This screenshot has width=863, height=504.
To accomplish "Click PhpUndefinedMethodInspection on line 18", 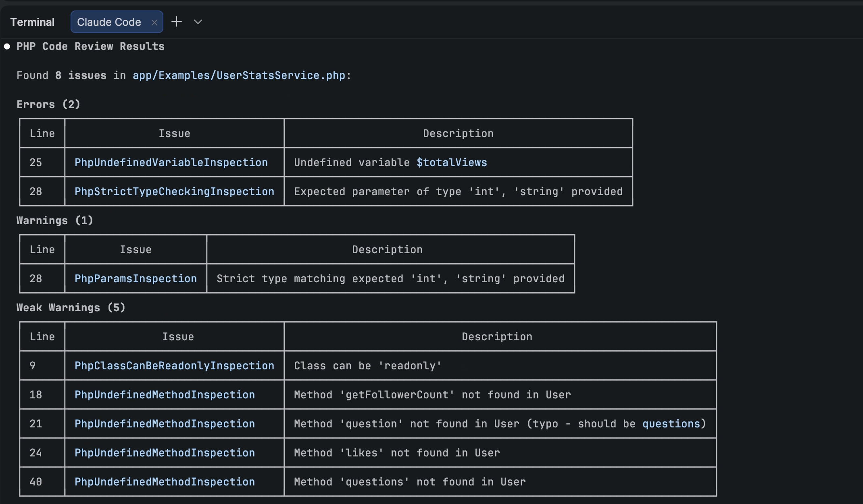I will point(165,395).
